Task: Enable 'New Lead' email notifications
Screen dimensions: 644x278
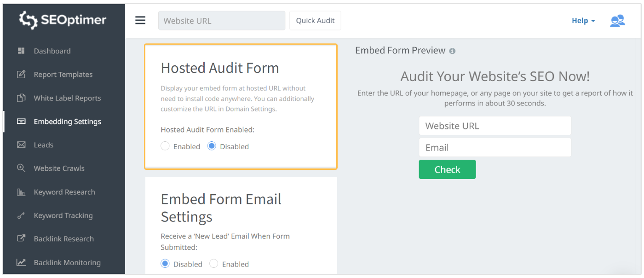Action: 213,264
